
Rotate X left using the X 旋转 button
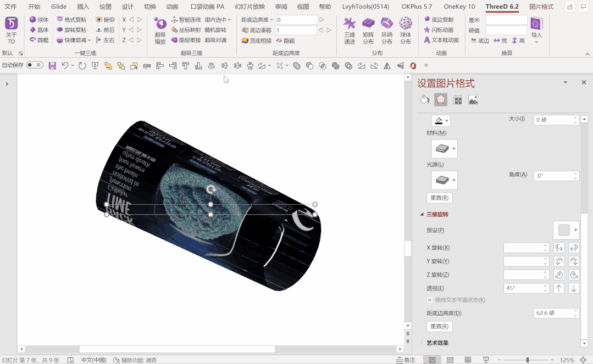coord(558,248)
